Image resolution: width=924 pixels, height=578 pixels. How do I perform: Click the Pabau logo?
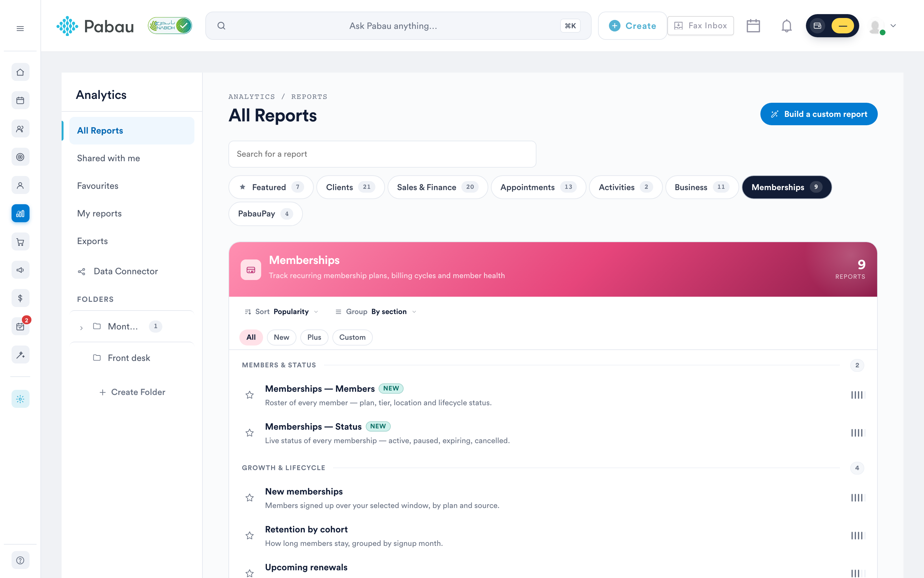(x=95, y=26)
